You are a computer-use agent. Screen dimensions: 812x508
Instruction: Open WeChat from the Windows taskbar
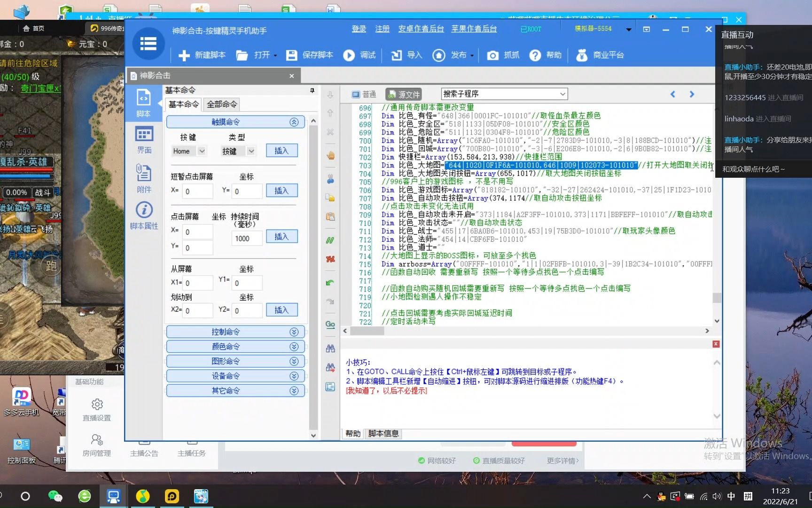point(55,496)
